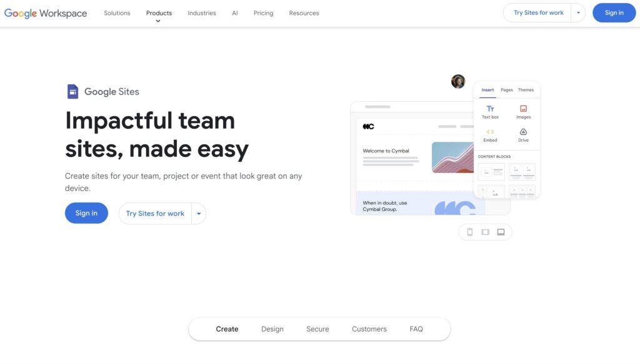This screenshot has height=364, width=640.
Task: Open the dropdown beside Try Sites for work
Action: point(199,213)
